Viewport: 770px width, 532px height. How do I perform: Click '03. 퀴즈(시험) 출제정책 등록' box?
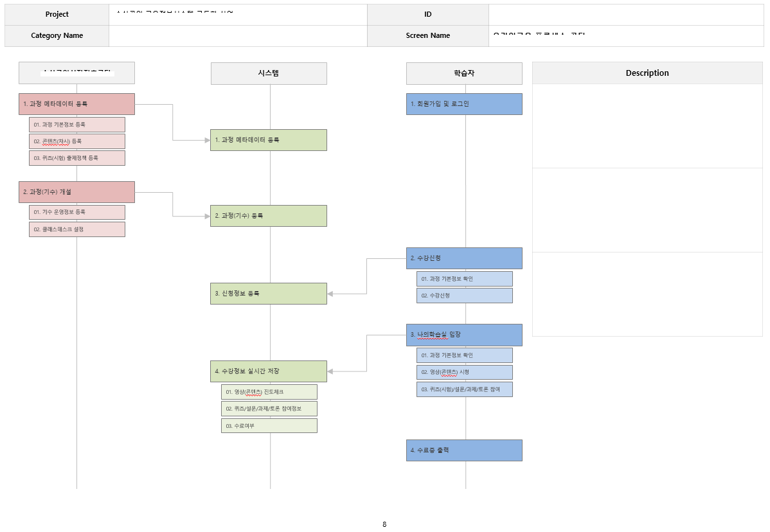point(77,158)
